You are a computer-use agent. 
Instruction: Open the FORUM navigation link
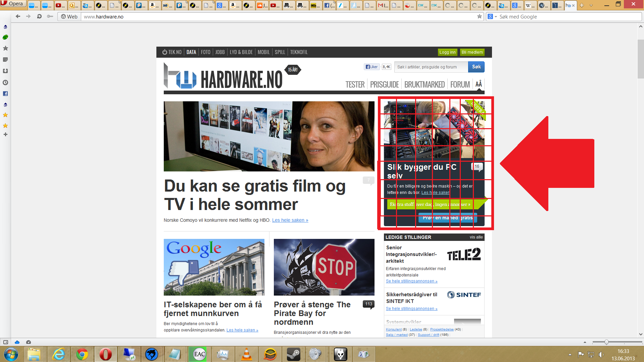pos(460,85)
